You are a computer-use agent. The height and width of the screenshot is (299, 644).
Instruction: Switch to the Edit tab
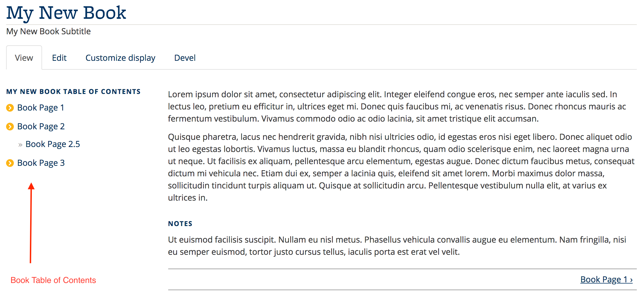(x=59, y=58)
